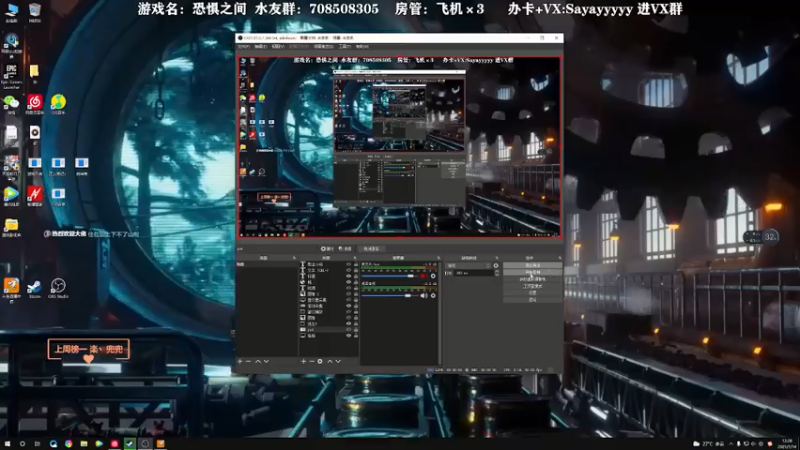Image resolution: width=800 pixels, height=450 pixels.
Task: Open scene transition properties gear icon
Action: pyautogui.click(x=496, y=266)
